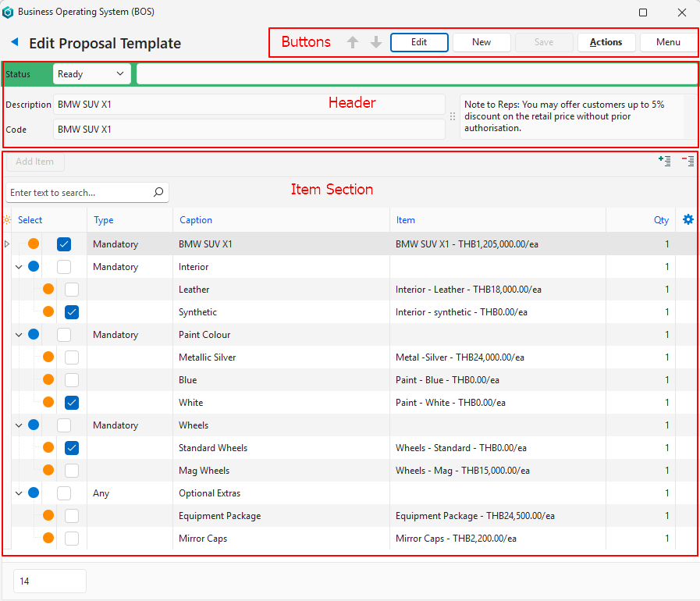Click the orange dot beside Metallic Silver
700x601 pixels.
click(x=48, y=357)
